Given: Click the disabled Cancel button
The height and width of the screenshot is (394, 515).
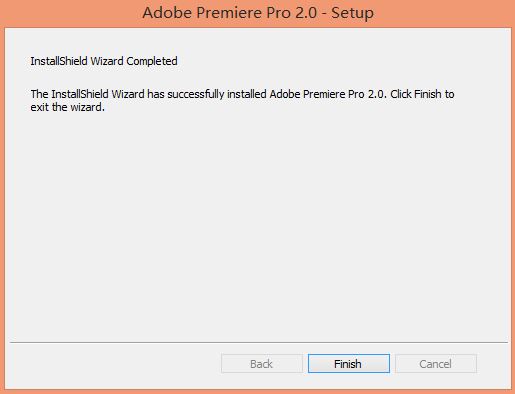Looking at the screenshot, I should (436, 363).
